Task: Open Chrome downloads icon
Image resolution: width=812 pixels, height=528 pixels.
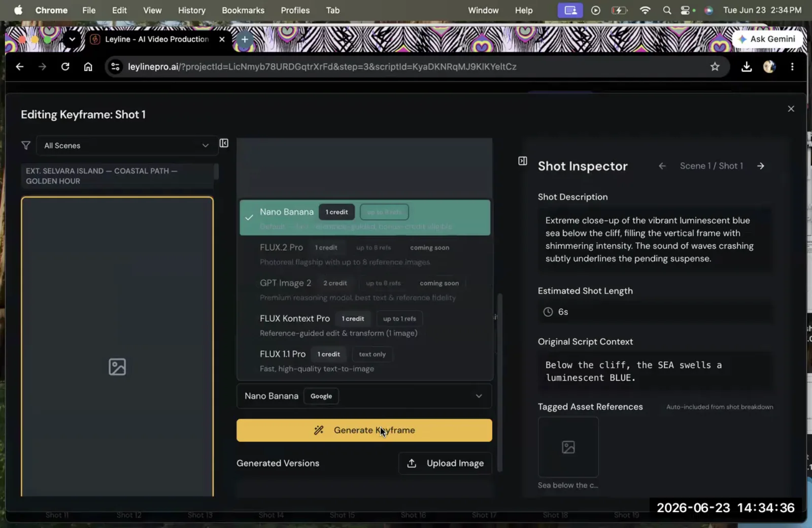Action: [x=747, y=67]
